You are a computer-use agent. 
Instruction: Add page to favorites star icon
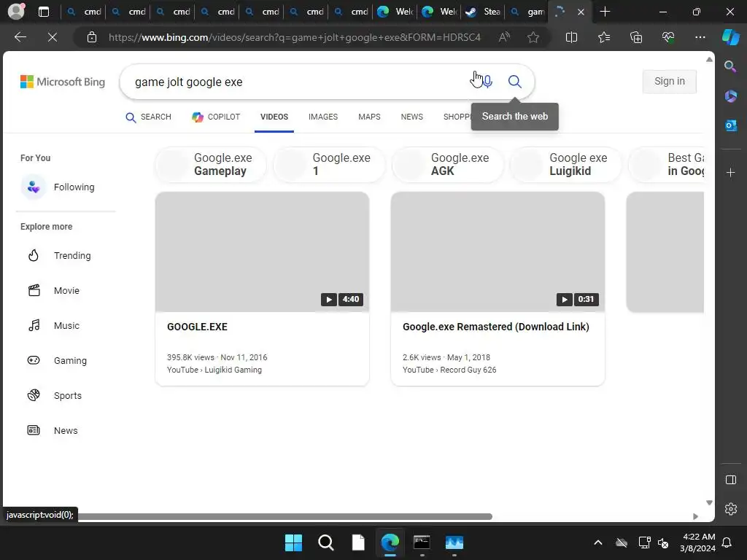533,37
